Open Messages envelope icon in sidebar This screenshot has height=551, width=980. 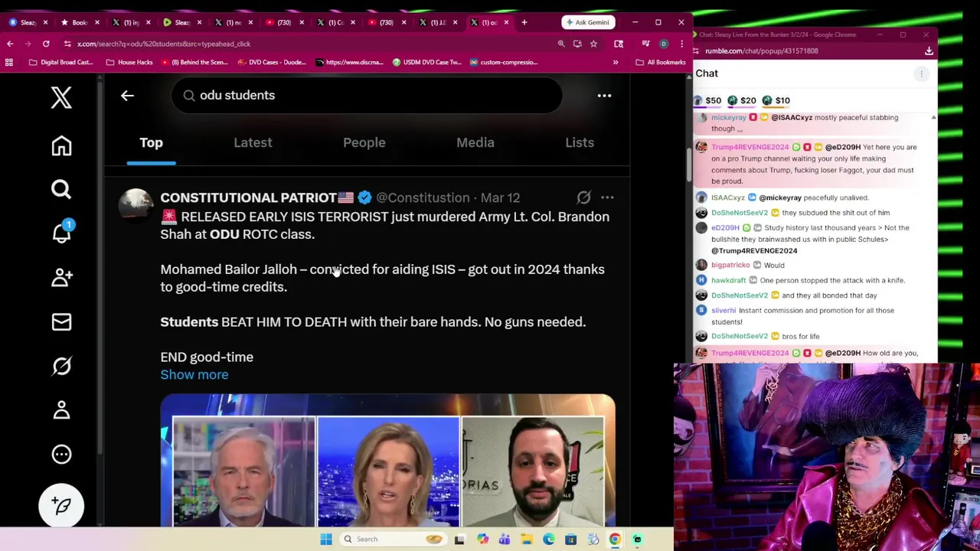click(x=61, y=321)
